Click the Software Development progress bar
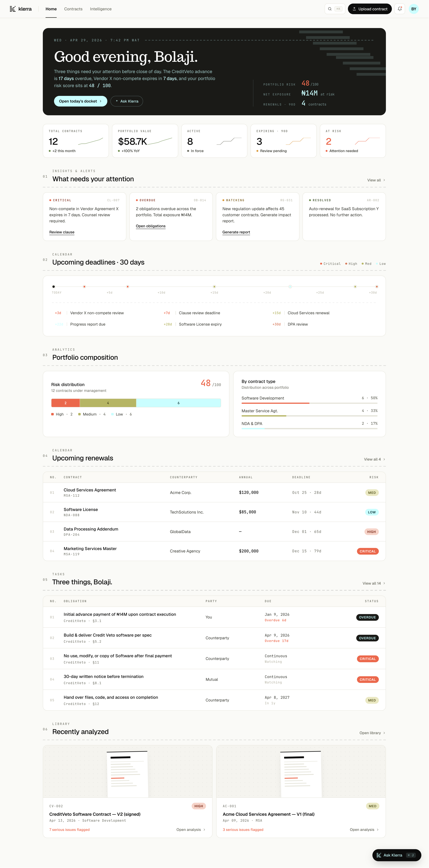 (310, 403)
